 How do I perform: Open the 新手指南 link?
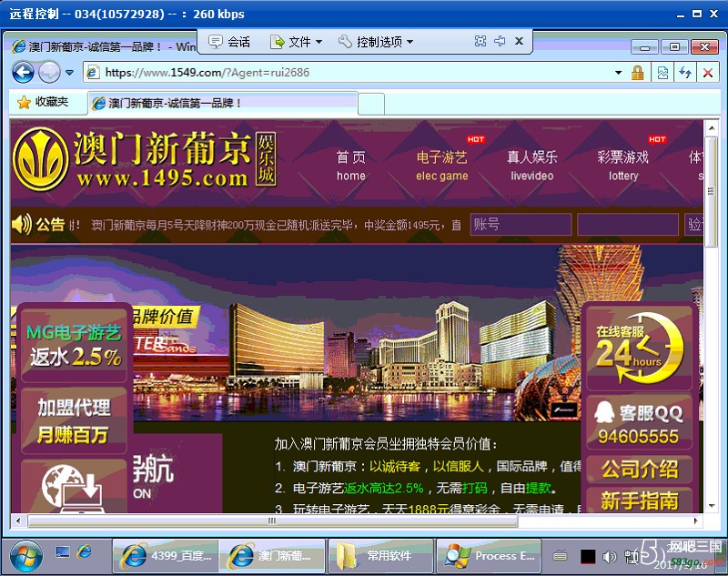(x=640, y=500)
